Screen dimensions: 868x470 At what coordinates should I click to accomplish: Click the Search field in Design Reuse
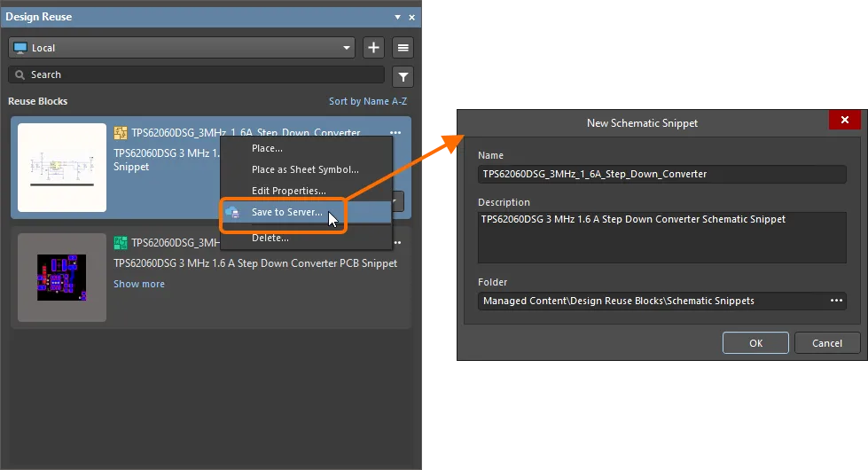pos(197,74)
